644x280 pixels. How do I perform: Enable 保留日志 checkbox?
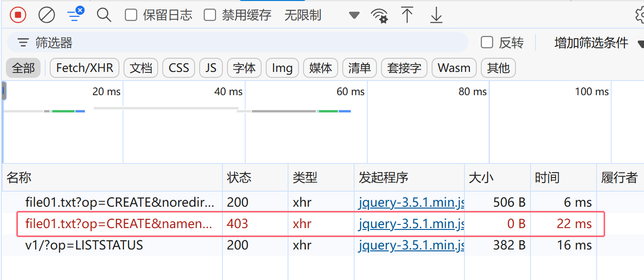(x=131, y=15)
